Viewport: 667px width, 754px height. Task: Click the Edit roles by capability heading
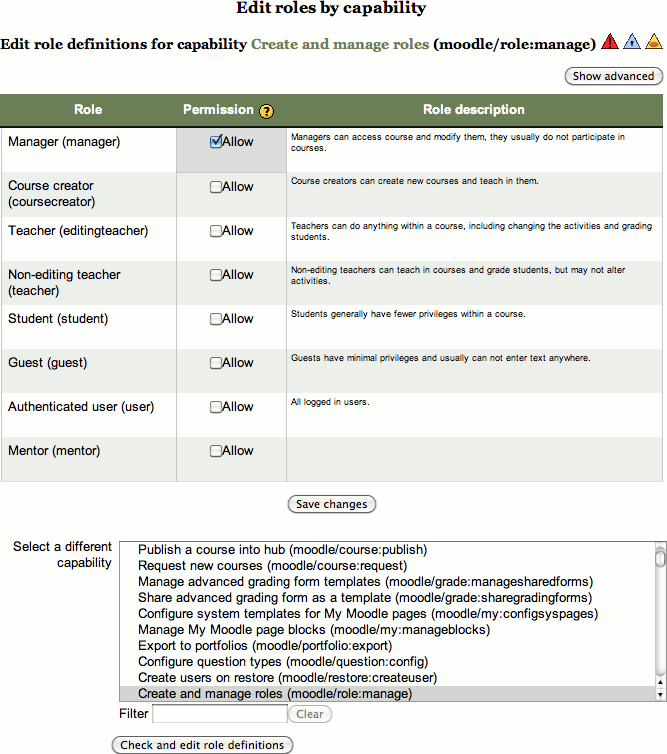pos(331,8)
